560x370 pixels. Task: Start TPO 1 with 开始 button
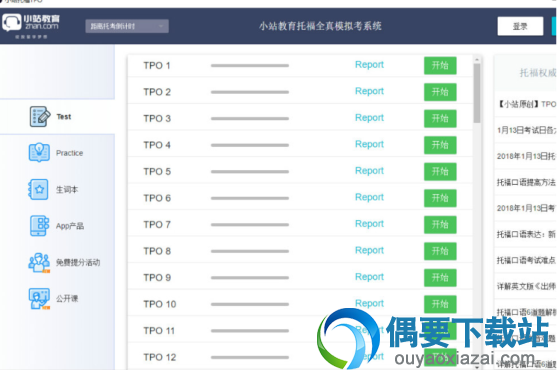point(440,65)
